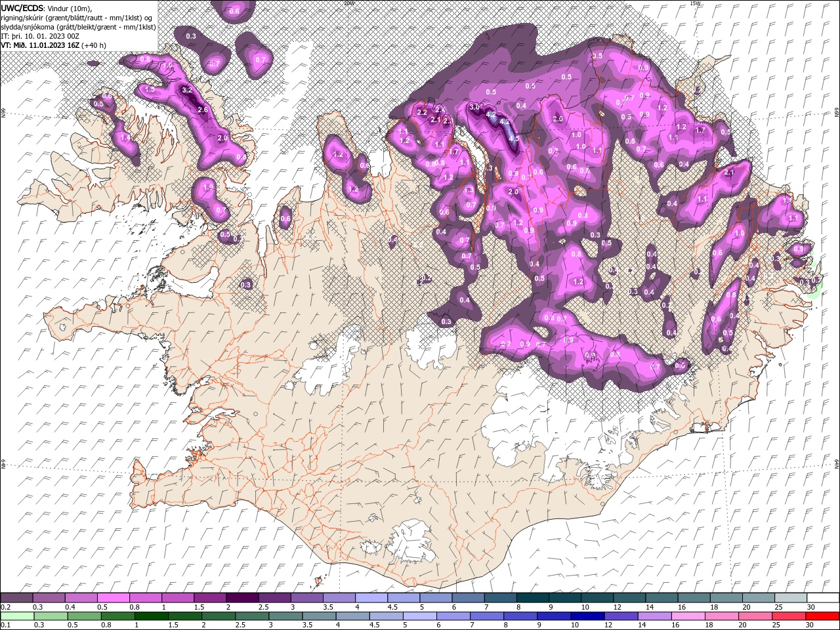Select pale green lower swatch between 0.1 and 0.3
This screenshot has height=630, width=840.
pos(16,616)
